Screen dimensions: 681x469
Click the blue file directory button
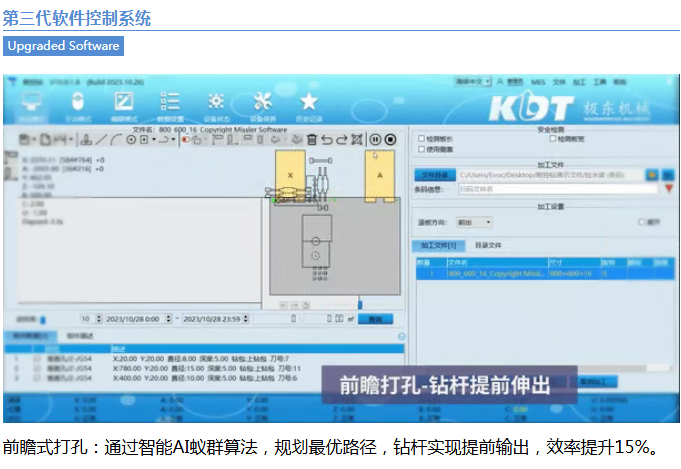point(435,175)
